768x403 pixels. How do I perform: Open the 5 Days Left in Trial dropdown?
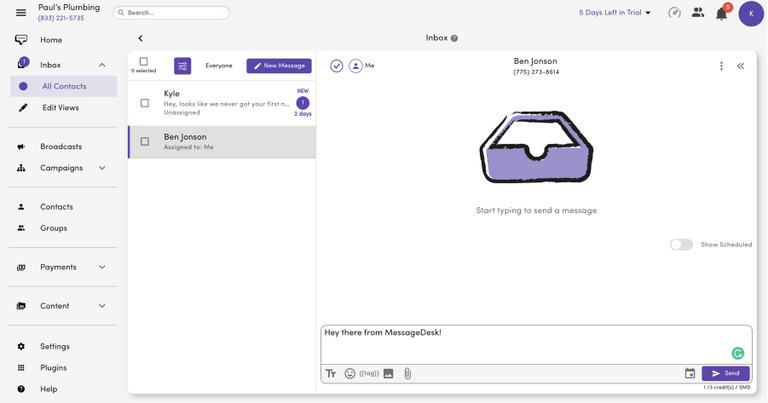click(x=615, y=13)
